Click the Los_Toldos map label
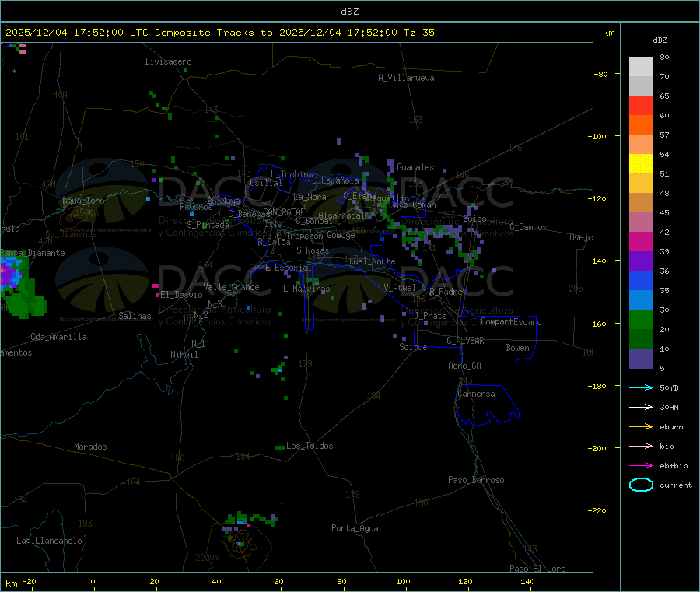Screen dimensions: 700x592 coord(310,446)
